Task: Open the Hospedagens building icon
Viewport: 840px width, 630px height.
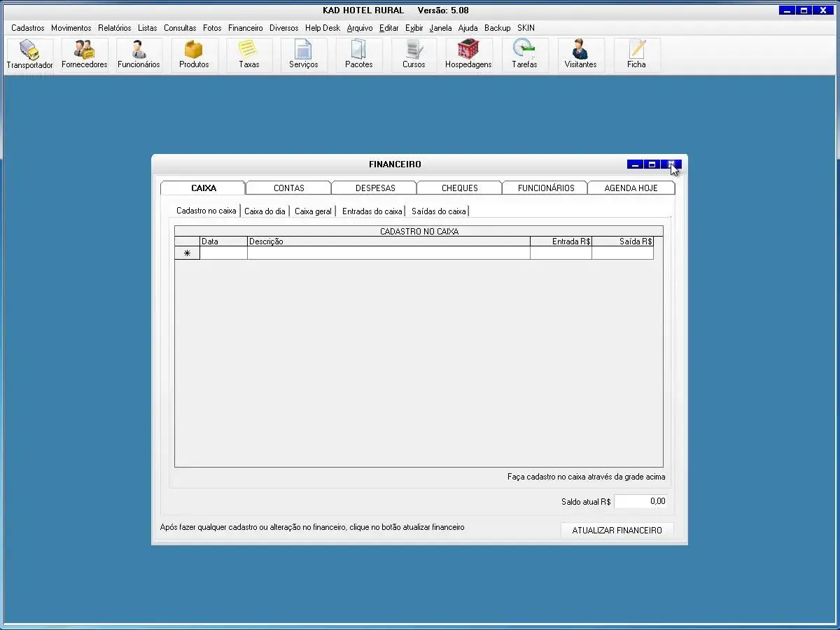Action: point(468,55)
